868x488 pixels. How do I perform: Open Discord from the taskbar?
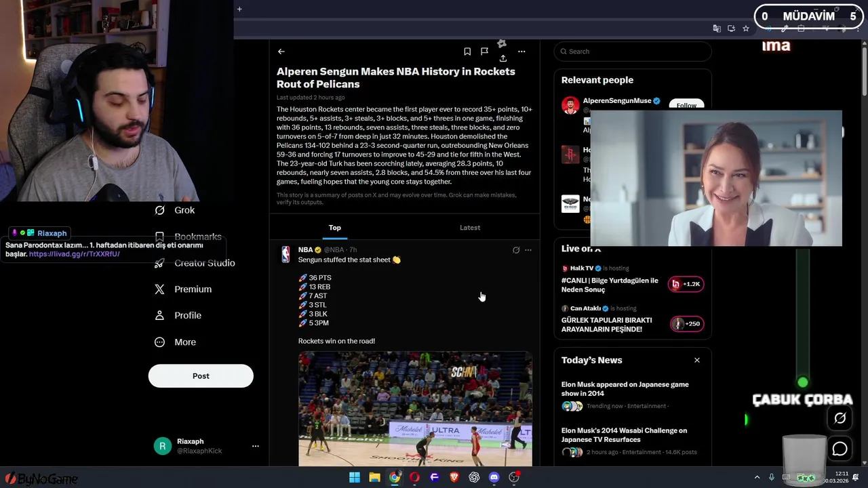click(x=494, y=477)
